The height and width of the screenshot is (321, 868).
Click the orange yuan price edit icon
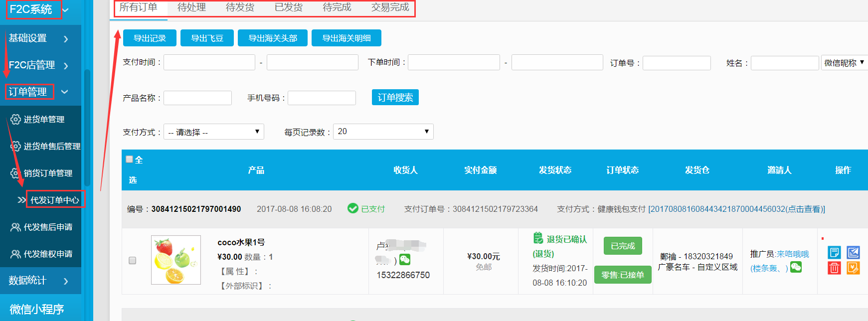point(853,268)
